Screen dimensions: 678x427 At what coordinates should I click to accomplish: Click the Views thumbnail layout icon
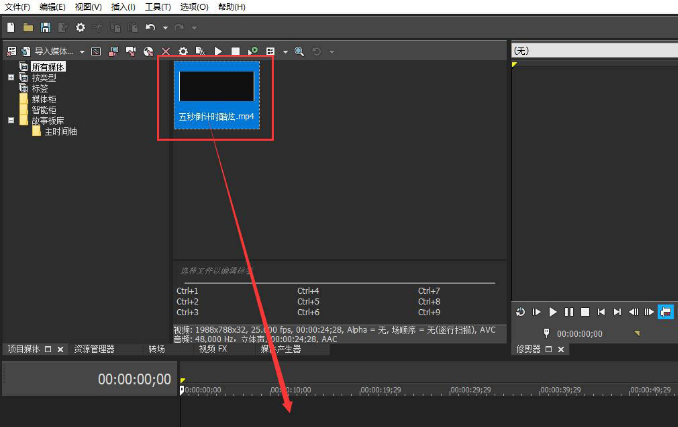click(270, 51)
